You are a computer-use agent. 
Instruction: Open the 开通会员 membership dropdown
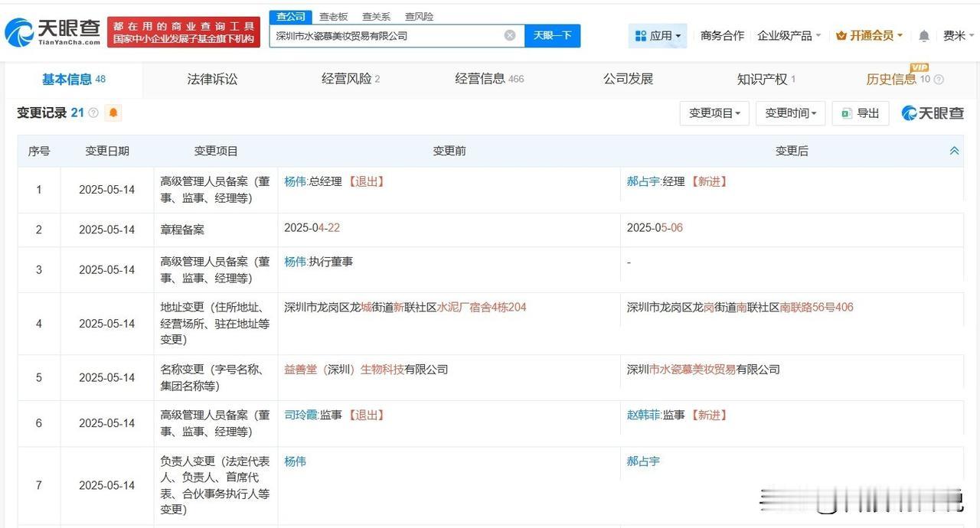coord(870,36)
